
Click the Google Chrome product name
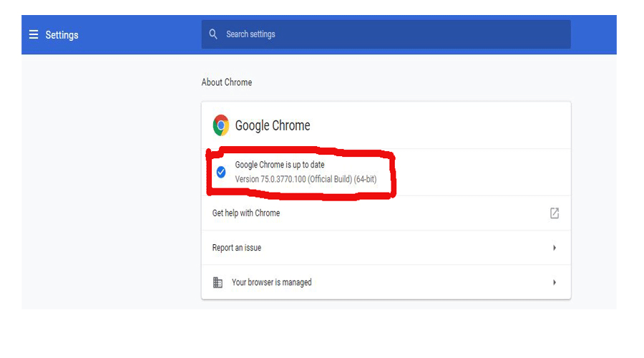pos(273,125)
